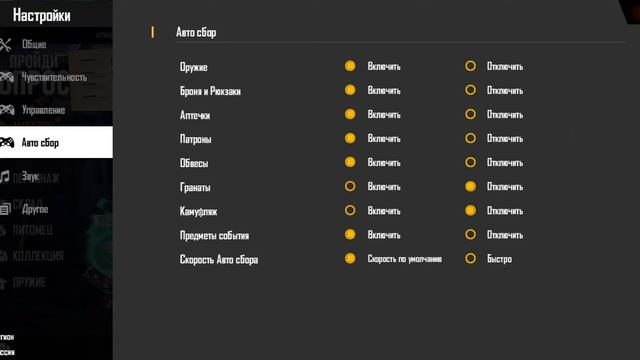
Task: Disable auto pickup for Аптечки
Action: pyautogui.click(x=470, y=114)
